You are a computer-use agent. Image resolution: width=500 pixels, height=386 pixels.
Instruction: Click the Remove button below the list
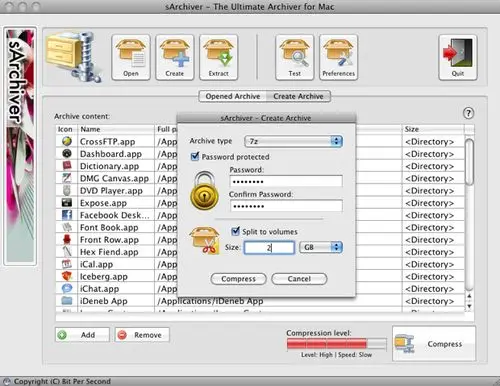tap(142, 335)
